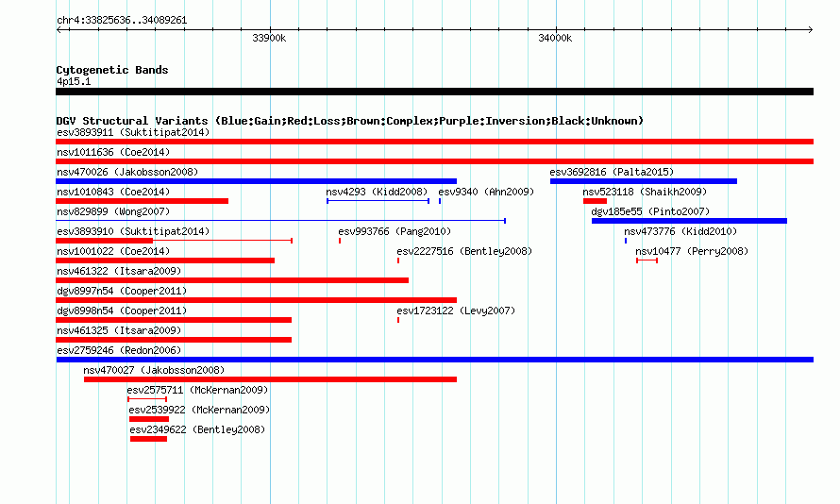Select the nsv1011636 (Coe2014) red loss bar
The height and width of the screenshot is (504, 840).
pyautogui.click(x=434, y=161)
